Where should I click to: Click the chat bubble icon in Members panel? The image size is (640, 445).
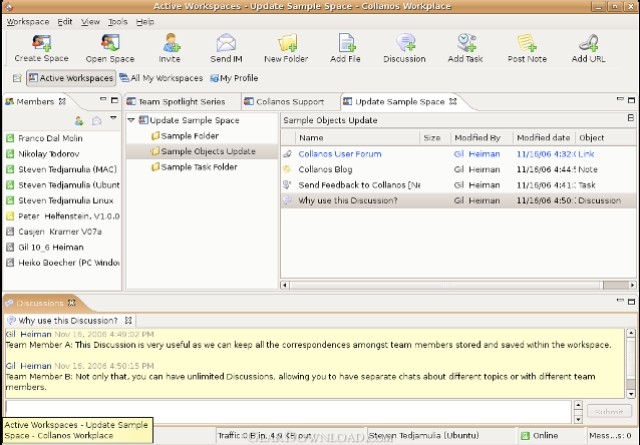pyautogui.click(x=96, y=121)
